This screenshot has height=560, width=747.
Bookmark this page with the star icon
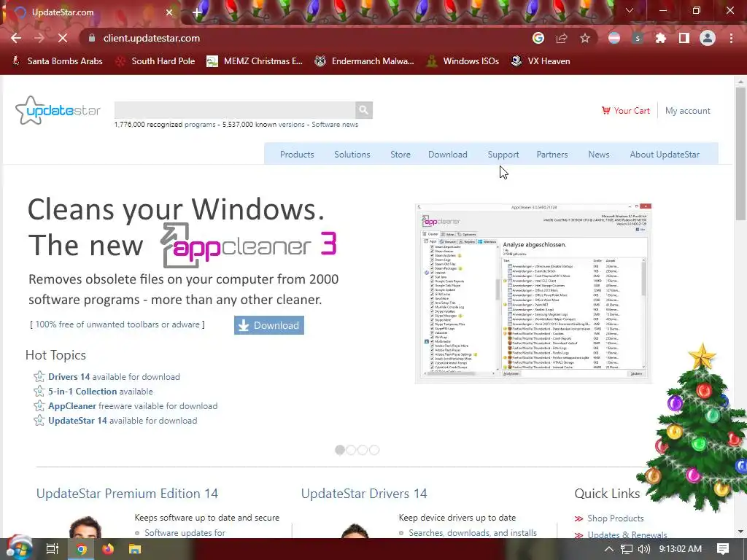click(x=585, y=38)
